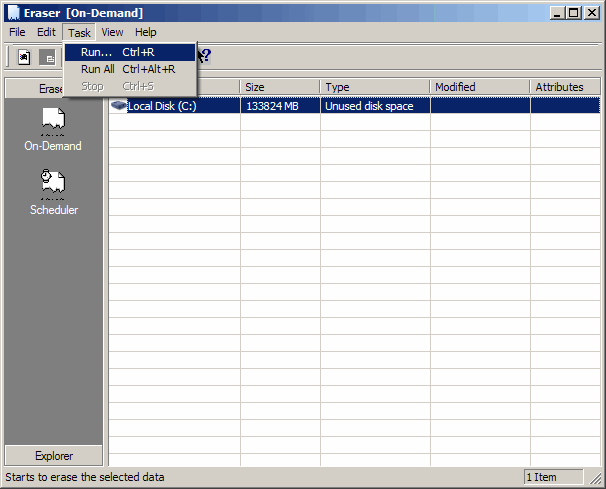Click the Explorer button in sidebar
Screen dimensions: 606x489
(x=54, y=456)
